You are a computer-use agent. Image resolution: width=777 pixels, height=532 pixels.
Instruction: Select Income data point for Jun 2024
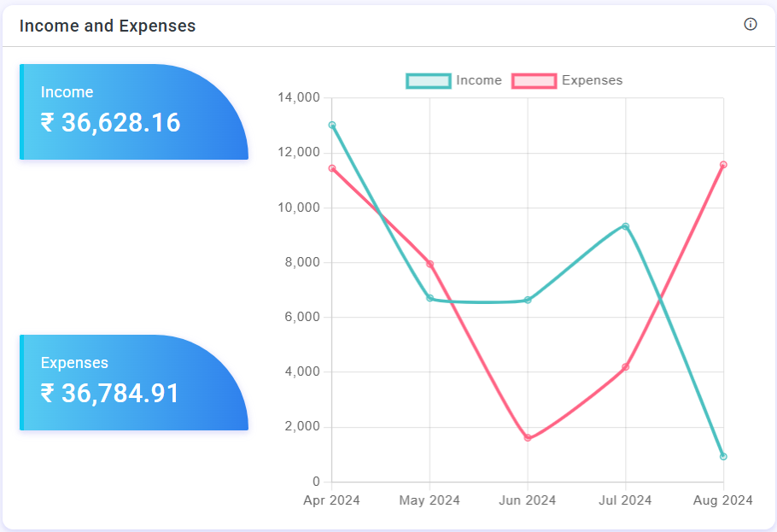click(x=528, y=300)
